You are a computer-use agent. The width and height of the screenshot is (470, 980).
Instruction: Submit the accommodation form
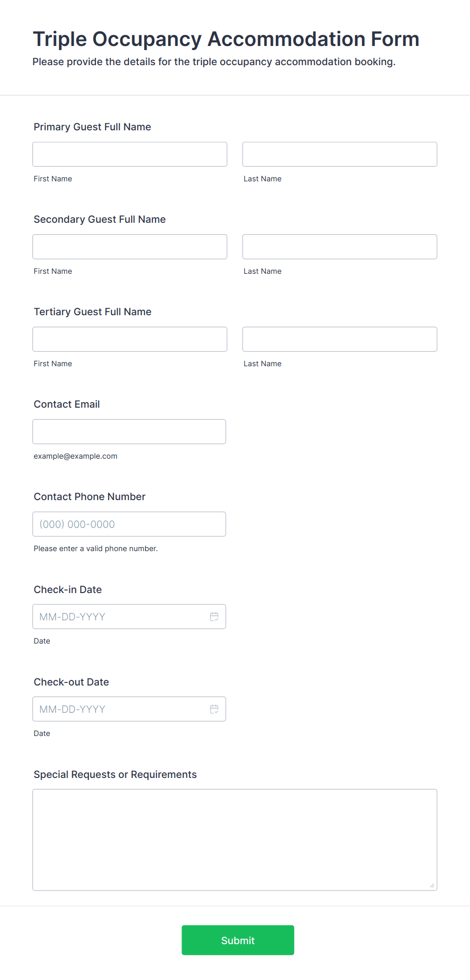(238, 940)
